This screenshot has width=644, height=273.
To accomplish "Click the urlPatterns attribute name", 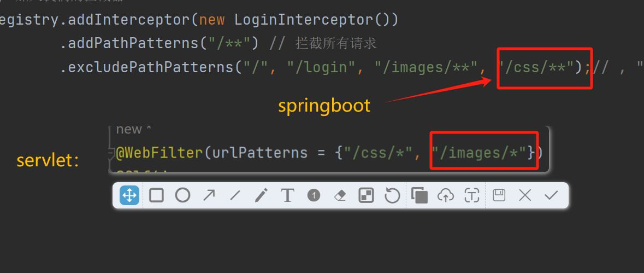I will [x=260, y=153].
